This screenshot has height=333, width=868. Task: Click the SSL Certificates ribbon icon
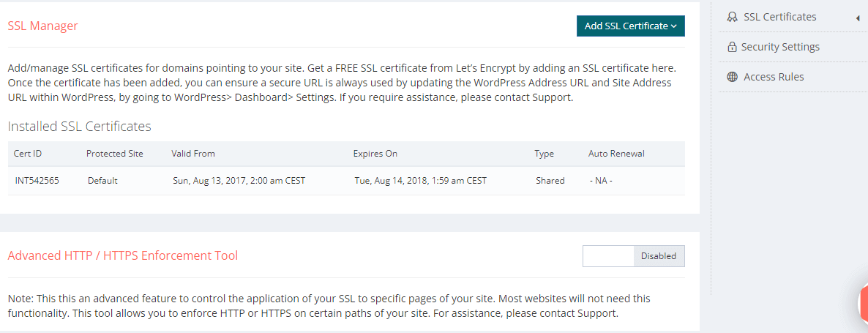tap(733, 17)
